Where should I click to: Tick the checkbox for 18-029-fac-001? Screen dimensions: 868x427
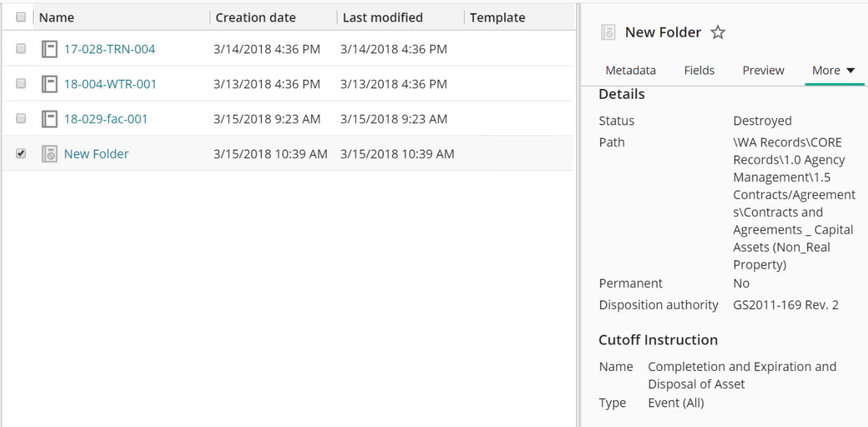pyautogui.click(x=20, y=119)
